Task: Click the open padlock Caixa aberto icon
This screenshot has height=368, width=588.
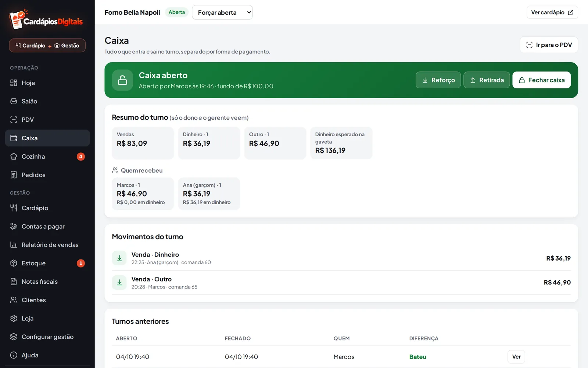Action: tap(122, 80)
